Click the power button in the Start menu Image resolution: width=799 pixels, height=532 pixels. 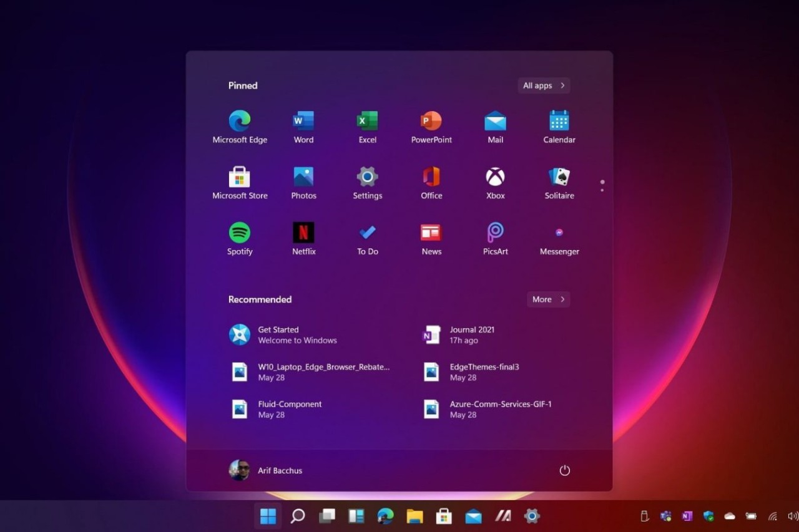[564, 471]
